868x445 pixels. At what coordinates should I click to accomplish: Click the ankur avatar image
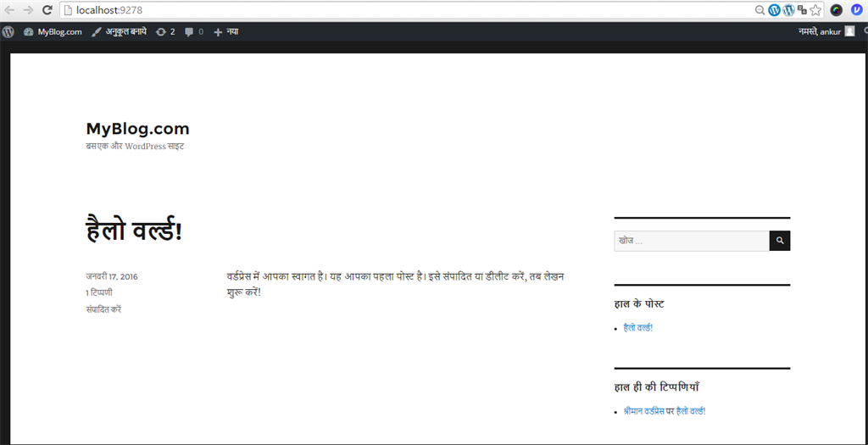(x=849, y=31)
